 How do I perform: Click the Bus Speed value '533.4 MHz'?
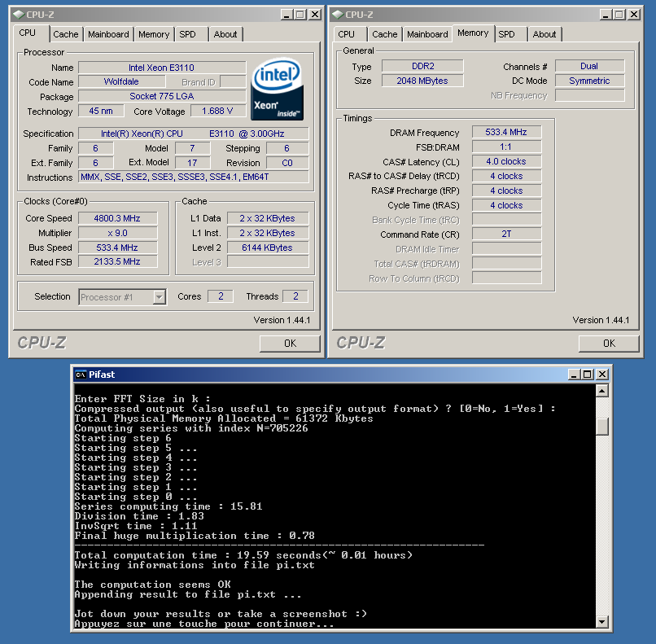pos(117,248)
